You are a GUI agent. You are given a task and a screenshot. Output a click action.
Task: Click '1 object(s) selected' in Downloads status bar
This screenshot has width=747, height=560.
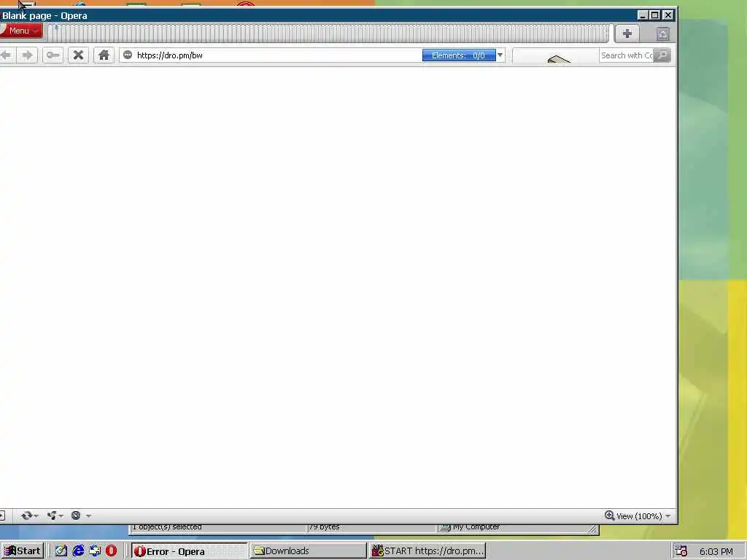point(167,527)
